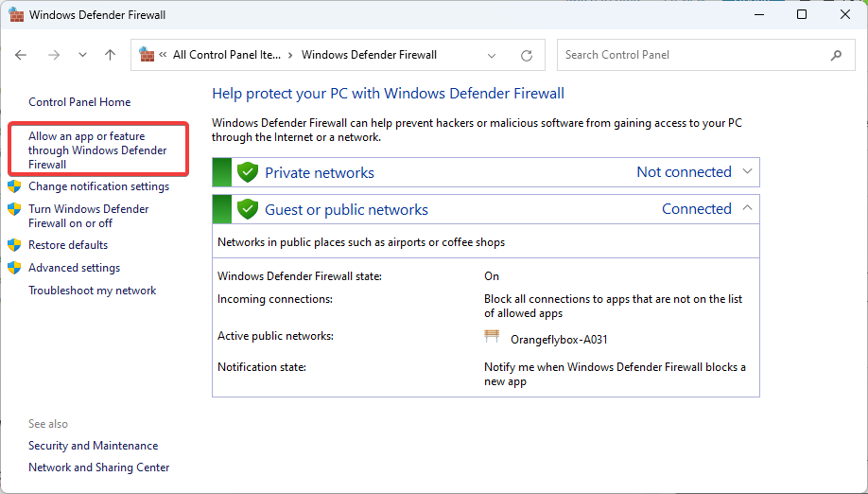Click the 'Not connected' status text
Screen dimensions: 868x494
click(x=685, y=172)
